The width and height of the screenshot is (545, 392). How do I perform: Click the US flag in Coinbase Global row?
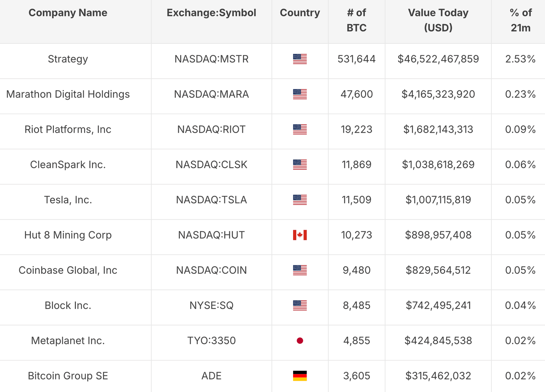[x=300, y=270]
